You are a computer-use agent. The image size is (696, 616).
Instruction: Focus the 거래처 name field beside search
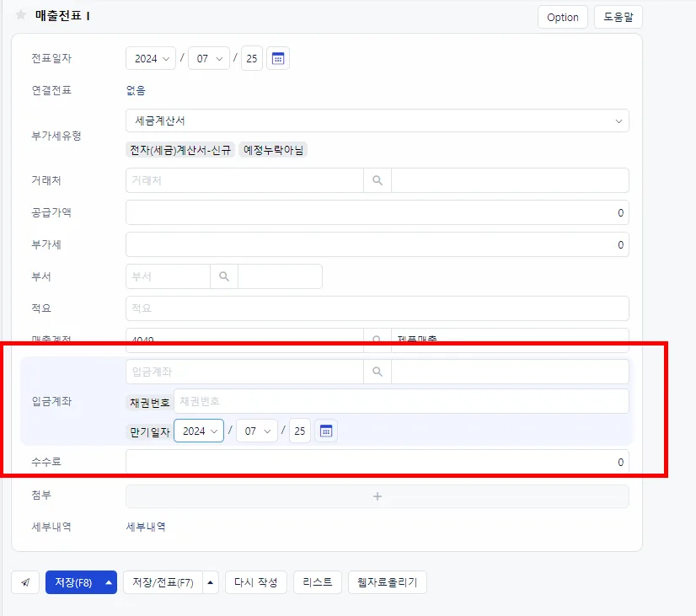pos(510,180)
